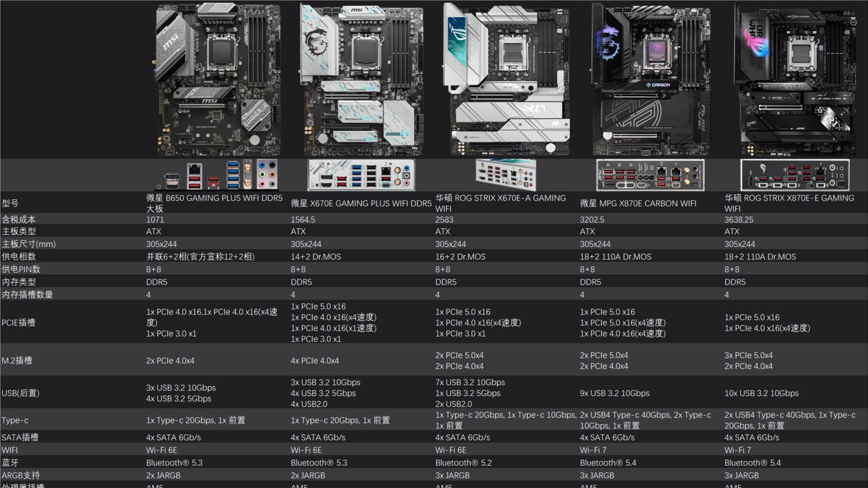
Task: Select the 主板尺寸(mm) row header
Action: (x=28, y=244)
